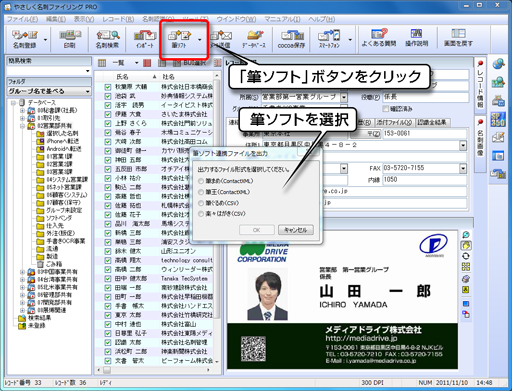Viewport: 512px width, 391px height.
Task: Open the ファイル(F) menu
Action: [x=22, y=19]
